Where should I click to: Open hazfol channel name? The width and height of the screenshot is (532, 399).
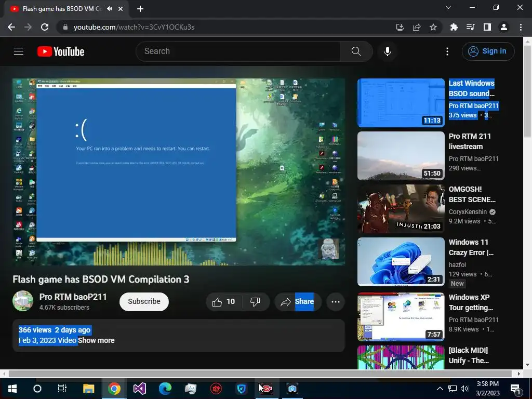(x=457, y=264)
